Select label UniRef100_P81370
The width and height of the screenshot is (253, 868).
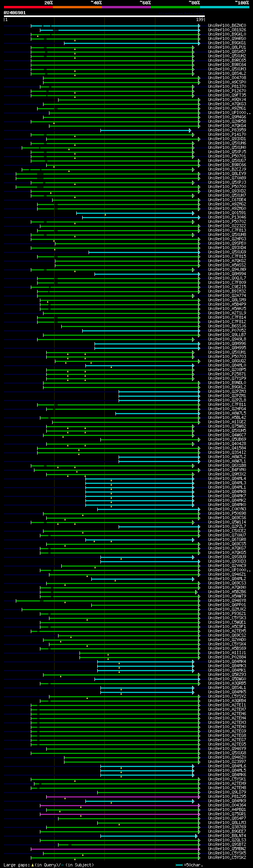pos(227,87)
